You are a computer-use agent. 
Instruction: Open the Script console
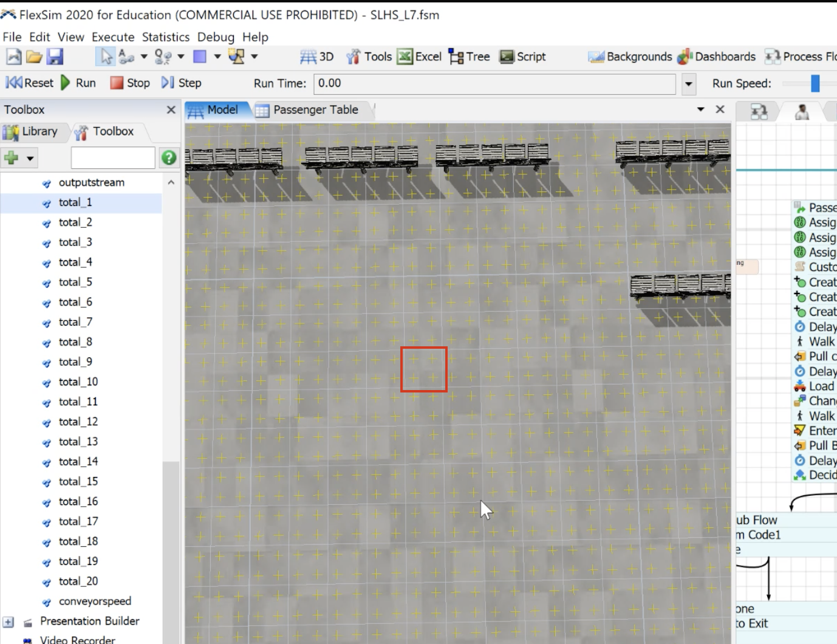pyautogui.click(x=522, y=57)
